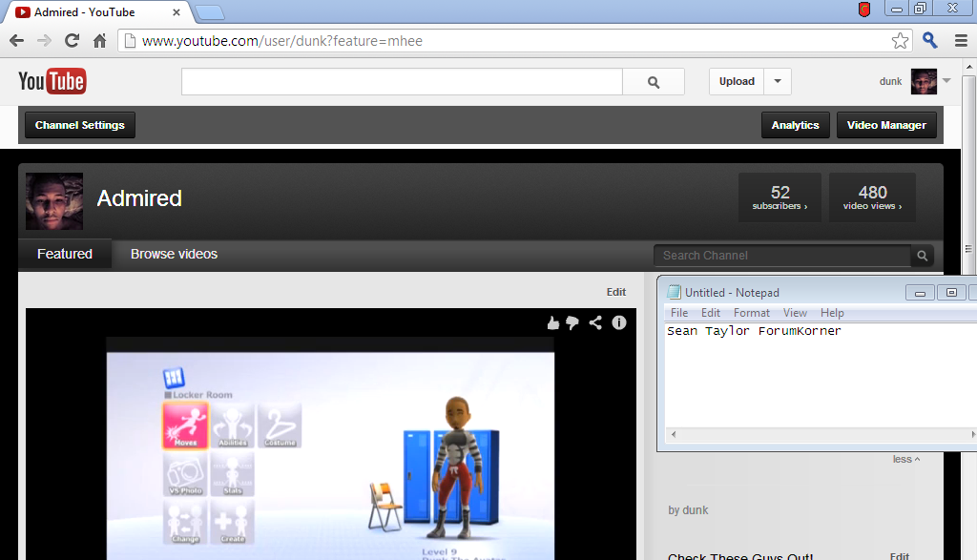Viewport: 977px width, 560px height.
Task: Click the browser address bar URL
Action: pyautogui.click(x=282, y=41)
